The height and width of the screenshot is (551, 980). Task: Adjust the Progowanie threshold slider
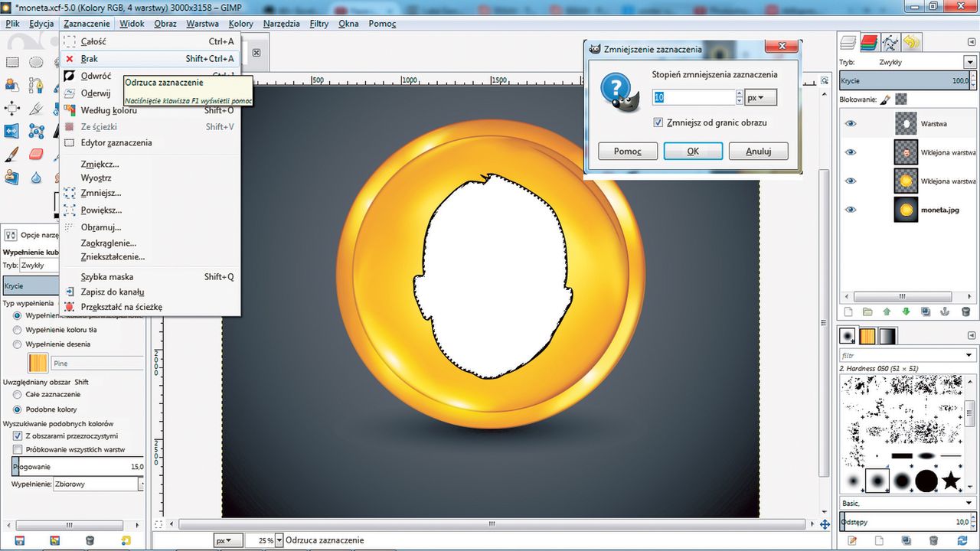click(77, 466)
